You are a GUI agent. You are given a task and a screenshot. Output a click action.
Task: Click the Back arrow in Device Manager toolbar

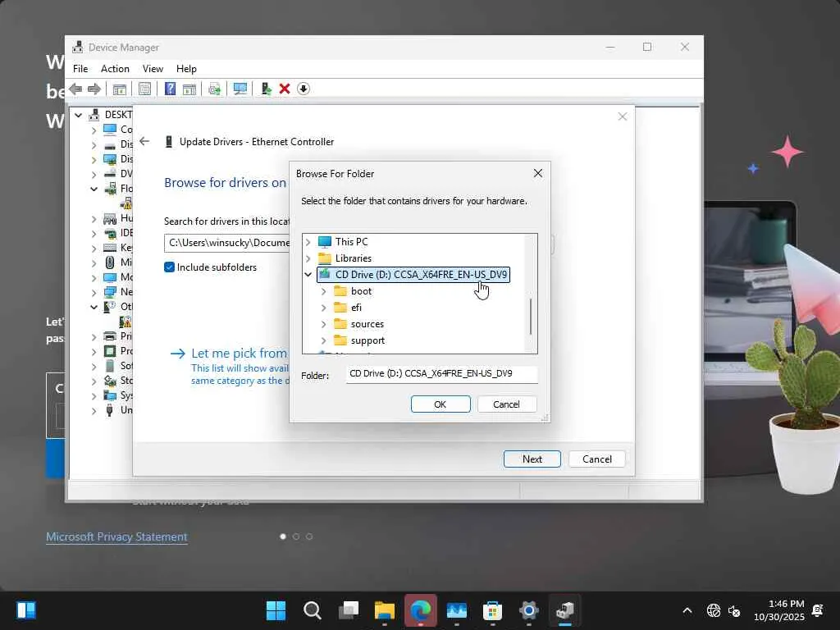tap(76, 89)
